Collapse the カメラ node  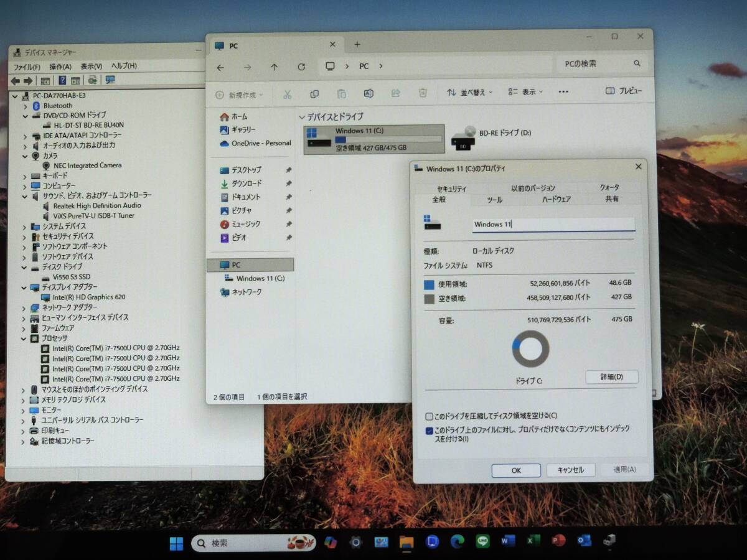coord(25,156)
